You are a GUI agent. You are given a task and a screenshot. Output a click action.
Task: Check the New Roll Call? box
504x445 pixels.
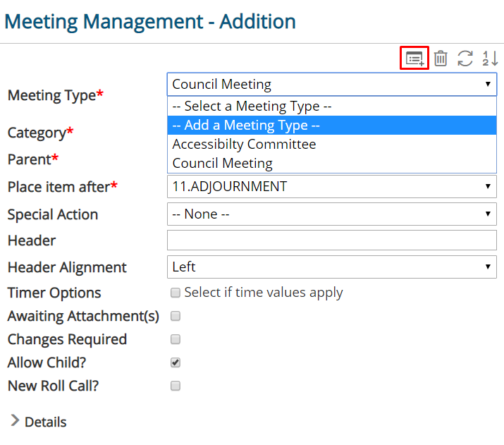point(176,386)
